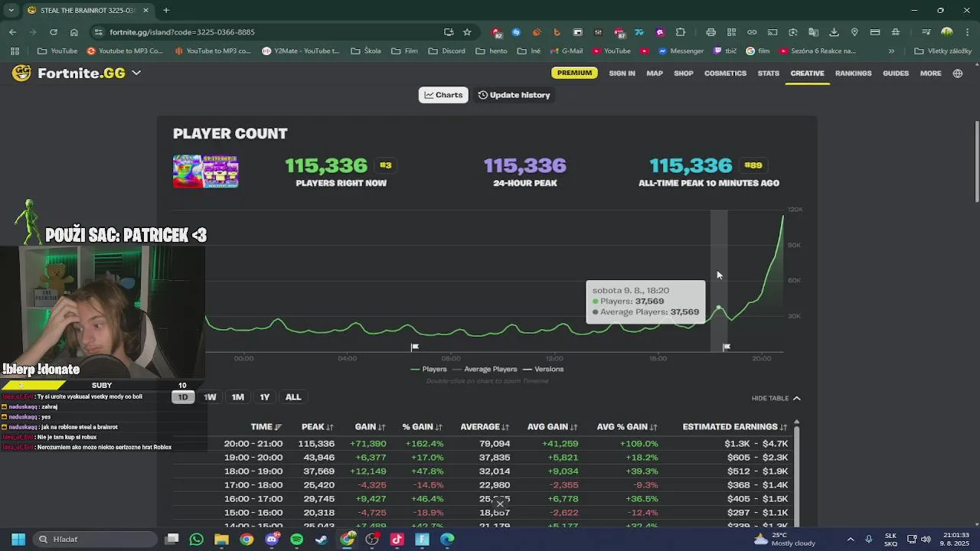
Task: Open the MORE menu item
Action: tap(930, 73)
